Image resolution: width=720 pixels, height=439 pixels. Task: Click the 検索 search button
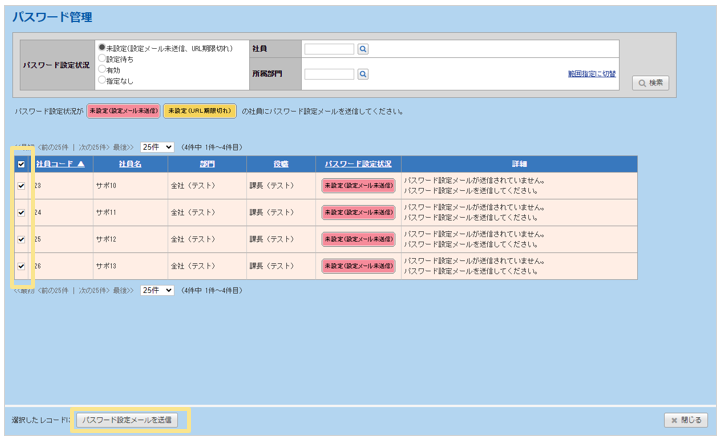(x=650, y=83)
